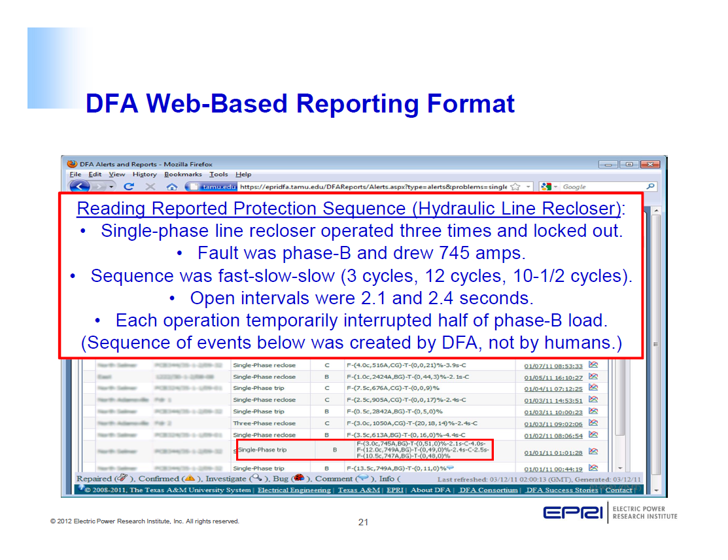Go to the browser home page icon
Screen dimensions: 728x560
(171, 186)
